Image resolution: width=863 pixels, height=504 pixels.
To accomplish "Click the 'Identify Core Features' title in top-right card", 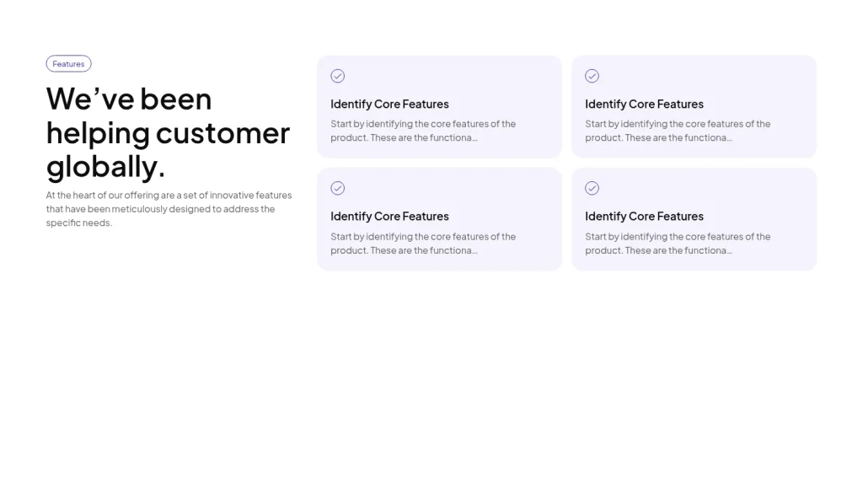I will pyautogui.click(x=644, y=104).
